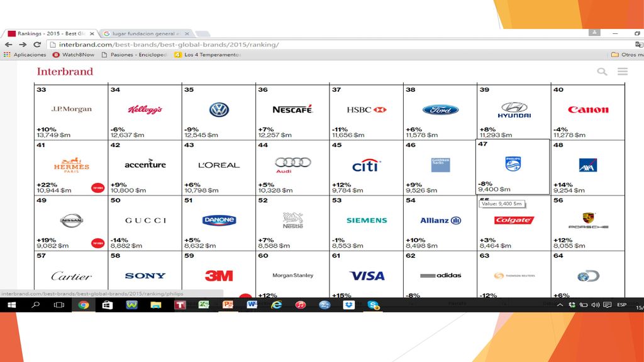Click the '13,749 $m' J.P.Morgan value
The width and height of the screenshot is (644, 362).
pos(53,135)
